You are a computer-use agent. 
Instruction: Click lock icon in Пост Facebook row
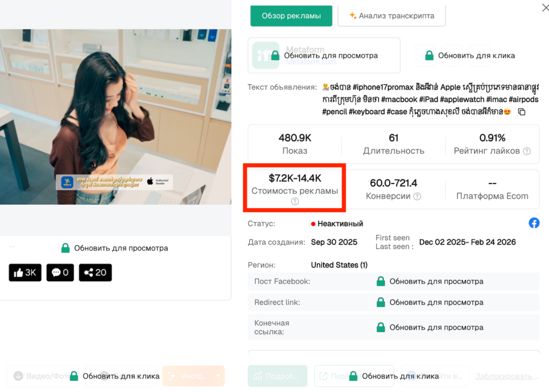pyautogui.click(x=381, y=281)
